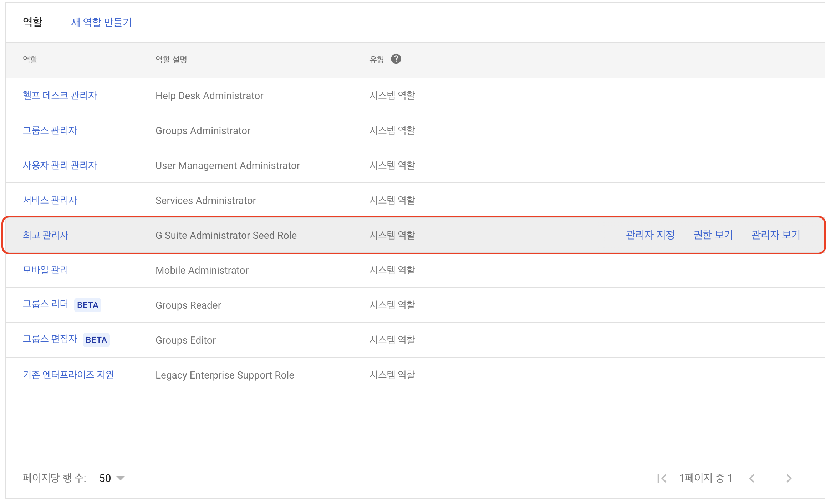This screenshot has height=504, width=831.
Task: Click 새 역할 만들기 link
Action: click(x=101, y=22)
